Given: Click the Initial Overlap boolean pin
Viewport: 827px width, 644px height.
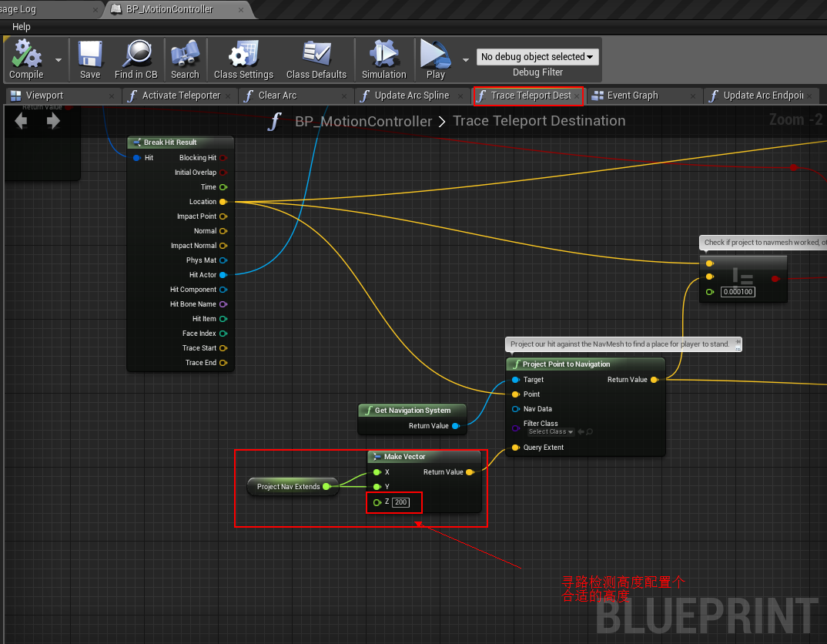Looking at the screenshot, I should click(x=223, y=173).
